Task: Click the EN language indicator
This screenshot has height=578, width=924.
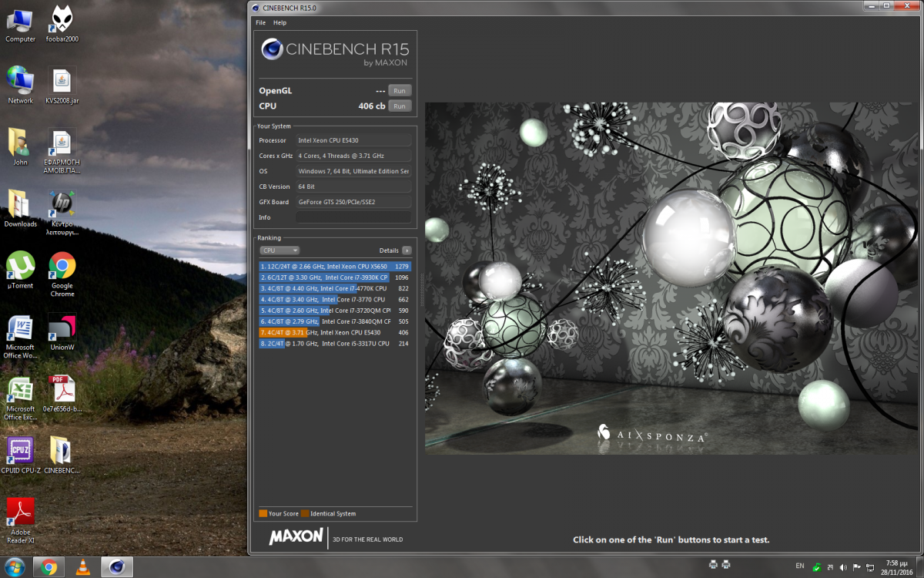Action: pyautogui.click(x=800, y=566)
